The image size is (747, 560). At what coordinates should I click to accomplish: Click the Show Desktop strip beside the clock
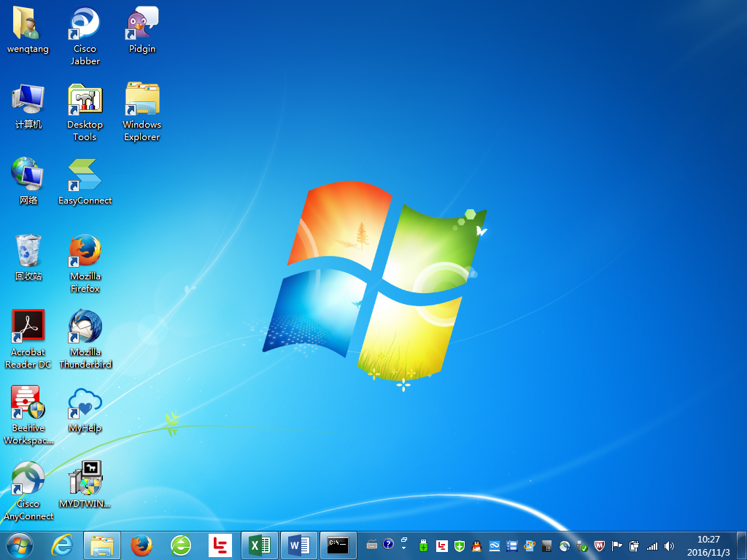(x=742, y=545)
